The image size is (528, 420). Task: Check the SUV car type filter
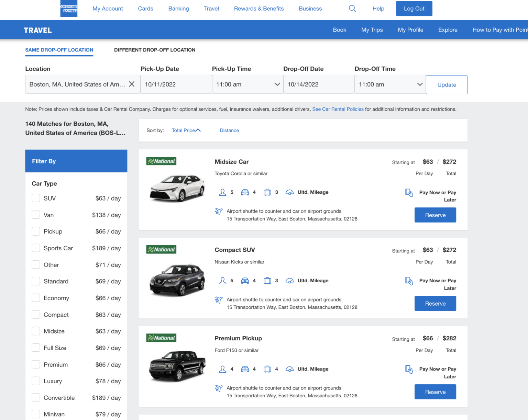click(36, 198)
